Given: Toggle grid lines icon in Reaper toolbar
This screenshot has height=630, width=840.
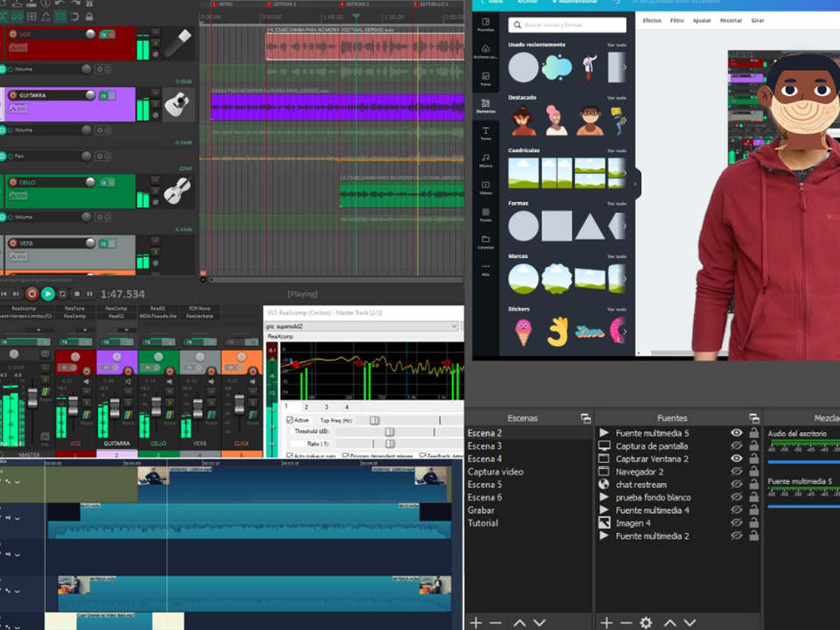Looking at the screenshot, I should pyautogui.click(x=60, y=17).
